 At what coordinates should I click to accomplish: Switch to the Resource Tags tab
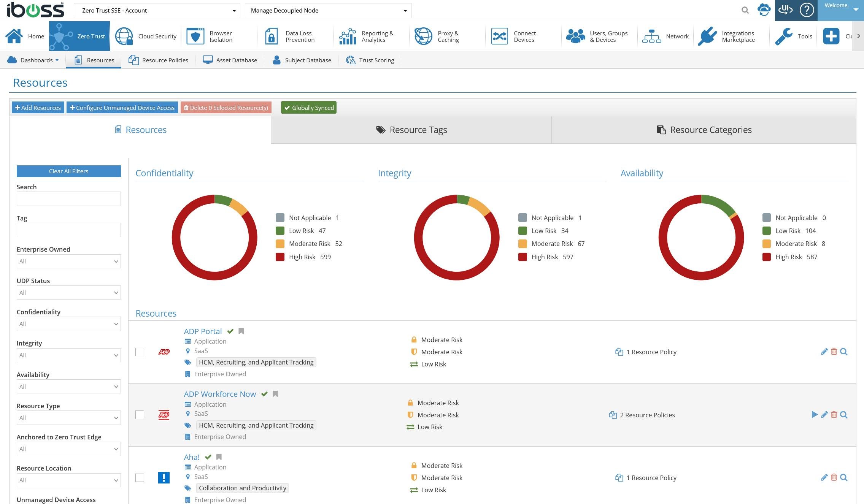411,130
